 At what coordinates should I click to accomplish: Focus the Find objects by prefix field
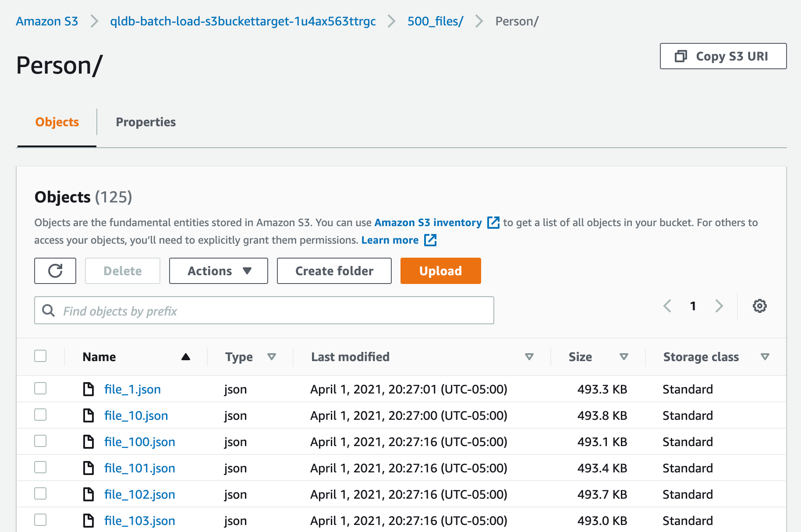coord(264,311)
